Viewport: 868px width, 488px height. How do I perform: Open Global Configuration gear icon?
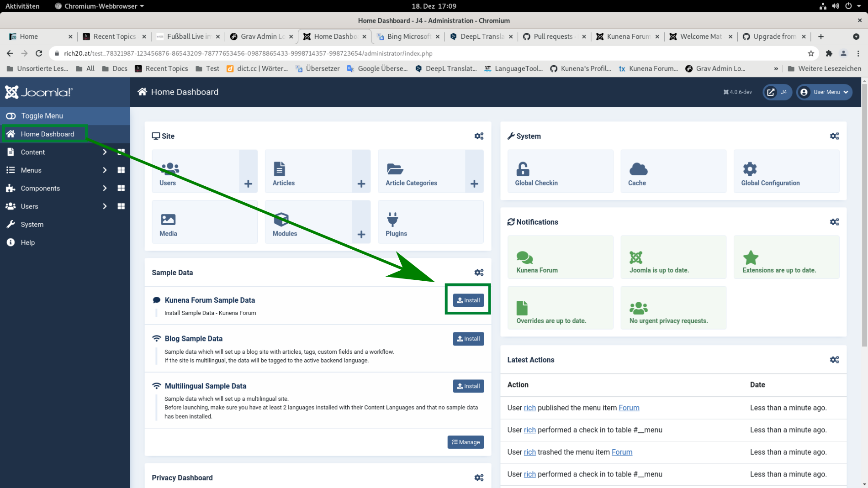click(749, 169)
